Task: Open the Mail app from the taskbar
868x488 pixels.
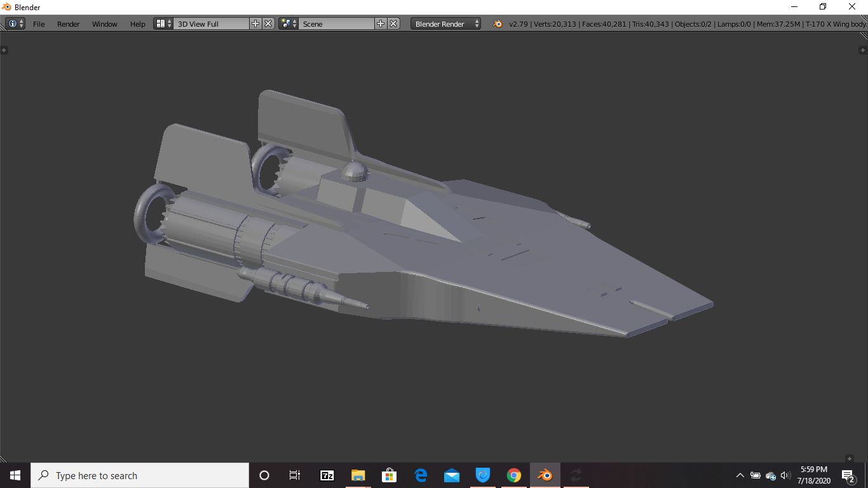Action: tap(451, 475)
